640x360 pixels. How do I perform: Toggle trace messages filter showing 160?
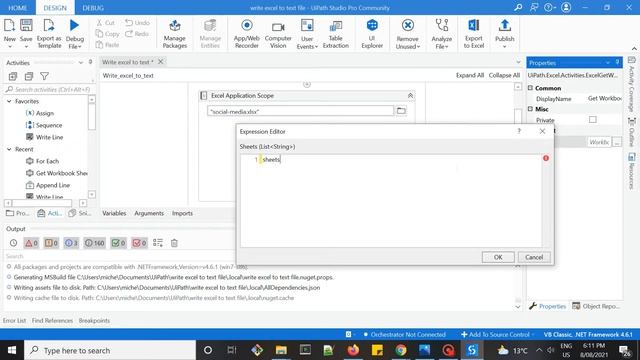pyautogui.click(x=94, y=243)
